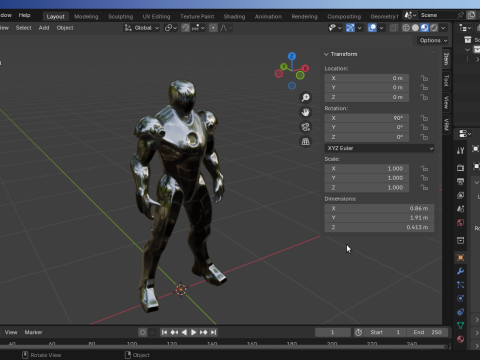Viewport: 480px width, 360px height.
Task: Click the red X axis on navigation gizmo
Action: [x=305, y=68]
